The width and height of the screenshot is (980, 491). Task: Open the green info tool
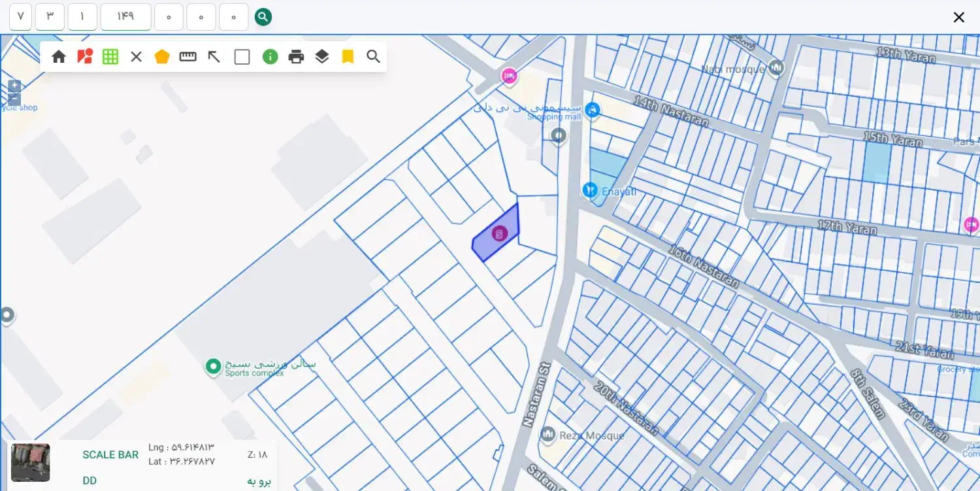click(x=270, y=57)
